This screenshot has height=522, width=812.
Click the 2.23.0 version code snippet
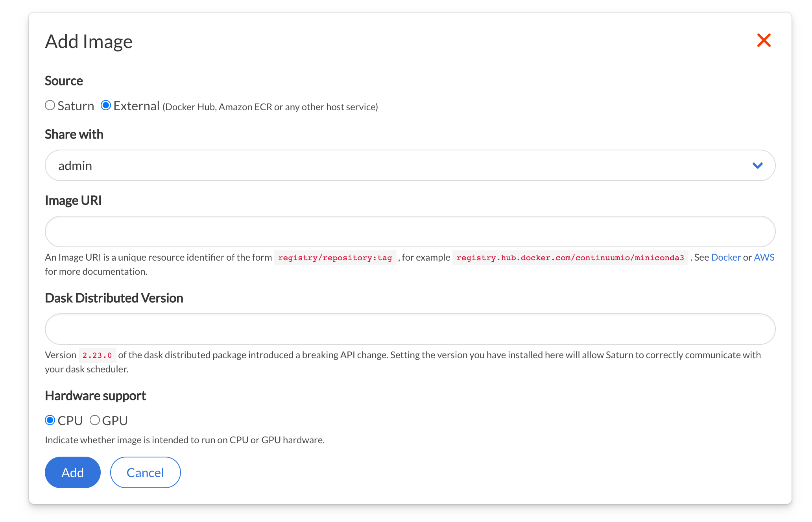(x=97, y=355)
